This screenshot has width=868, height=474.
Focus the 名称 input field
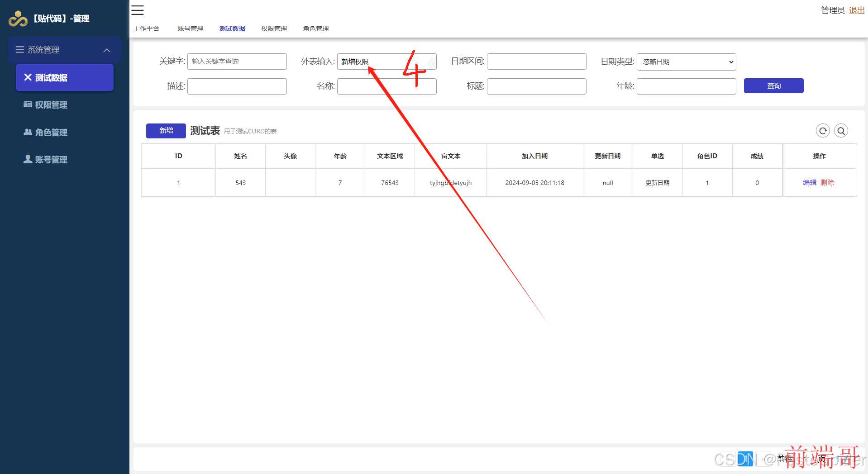coord(387,86)
